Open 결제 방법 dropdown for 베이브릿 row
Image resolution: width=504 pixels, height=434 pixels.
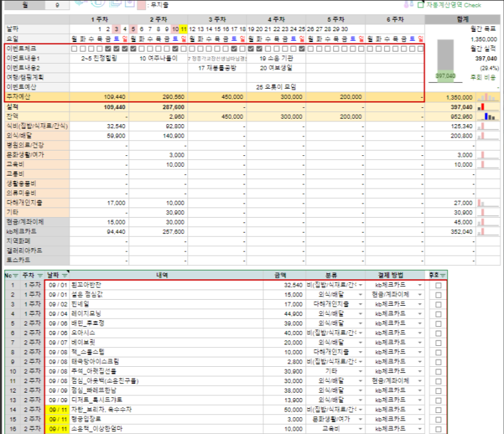pyautogui.click(x=420, y=342)
